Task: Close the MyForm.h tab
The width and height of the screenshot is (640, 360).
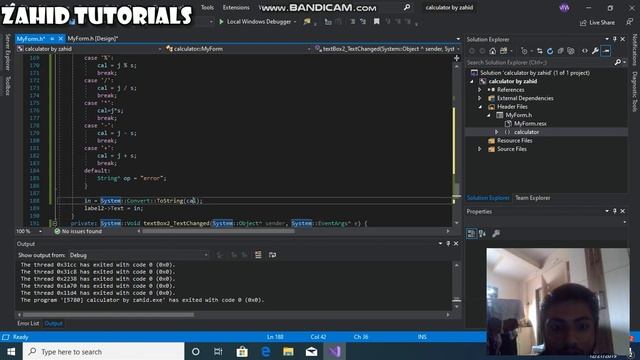Action: pos(60,38)
